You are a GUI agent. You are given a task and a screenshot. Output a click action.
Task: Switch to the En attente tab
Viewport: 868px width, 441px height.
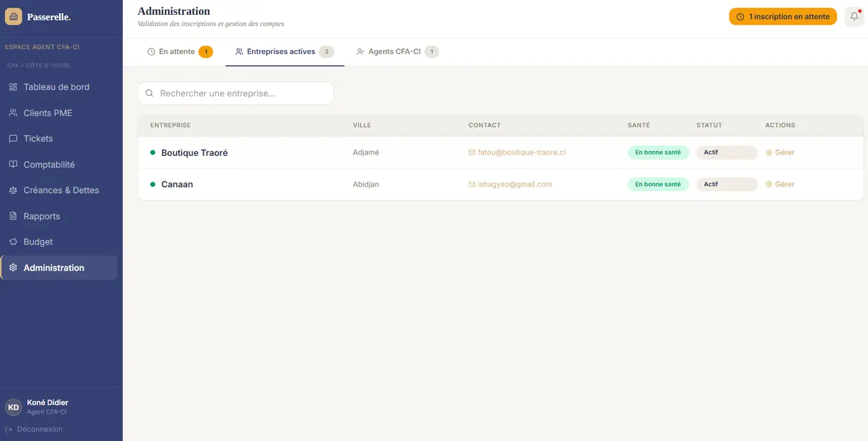(180, 52)
